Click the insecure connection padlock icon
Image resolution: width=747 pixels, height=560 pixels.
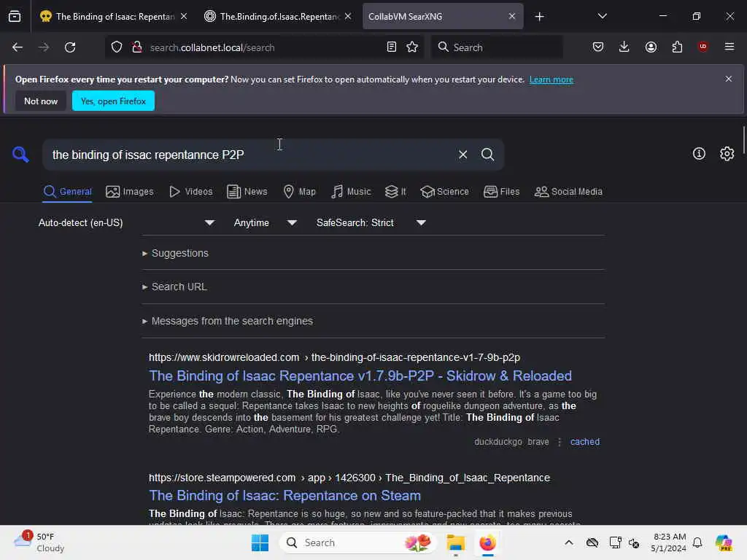137,47
